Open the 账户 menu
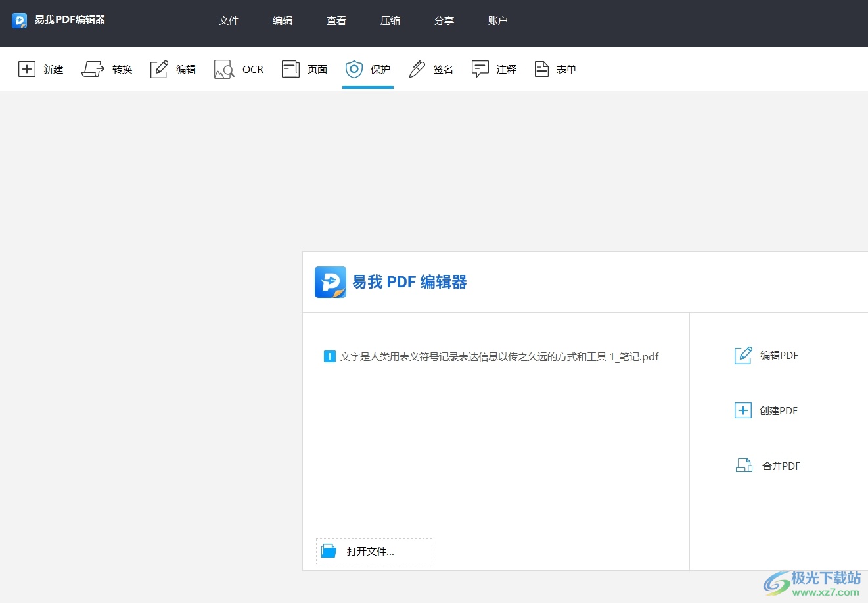Screen dimensions: 868x603 point(498,21)
